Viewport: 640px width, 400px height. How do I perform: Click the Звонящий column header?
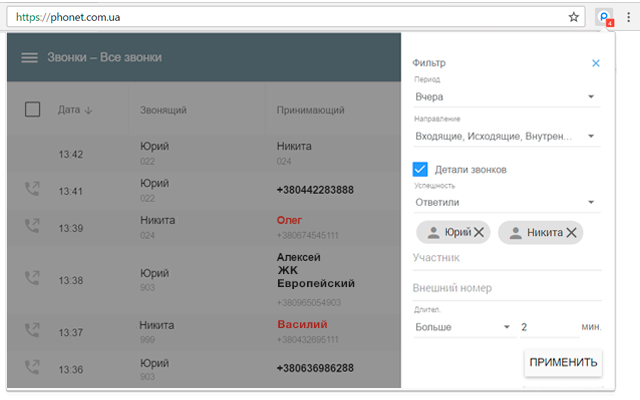pos(163,110)
